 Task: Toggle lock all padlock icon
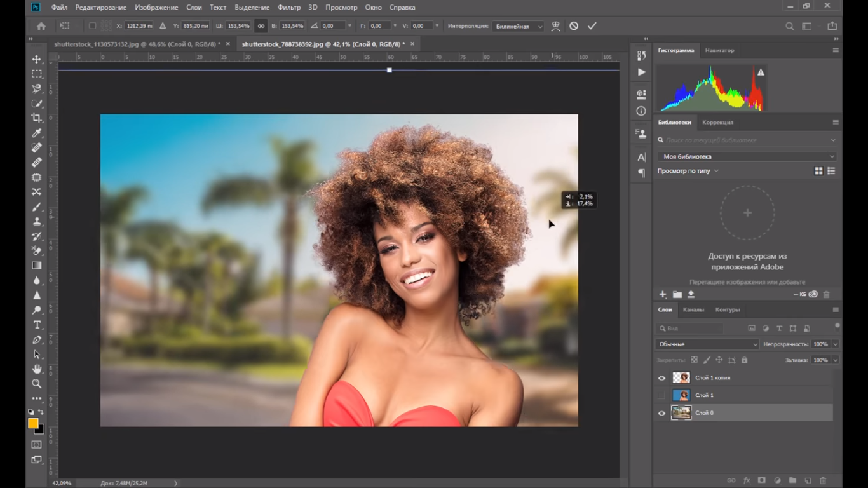[744, 360]
